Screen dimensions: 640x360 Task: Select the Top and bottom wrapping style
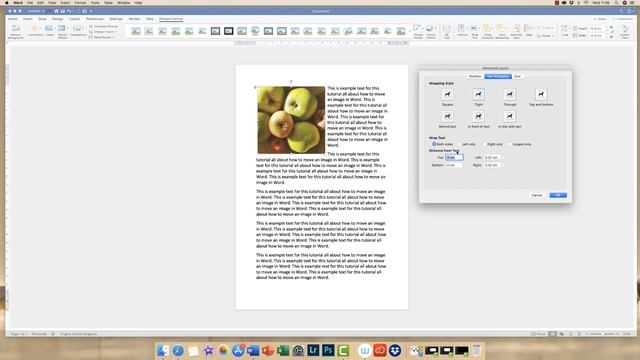541,94
